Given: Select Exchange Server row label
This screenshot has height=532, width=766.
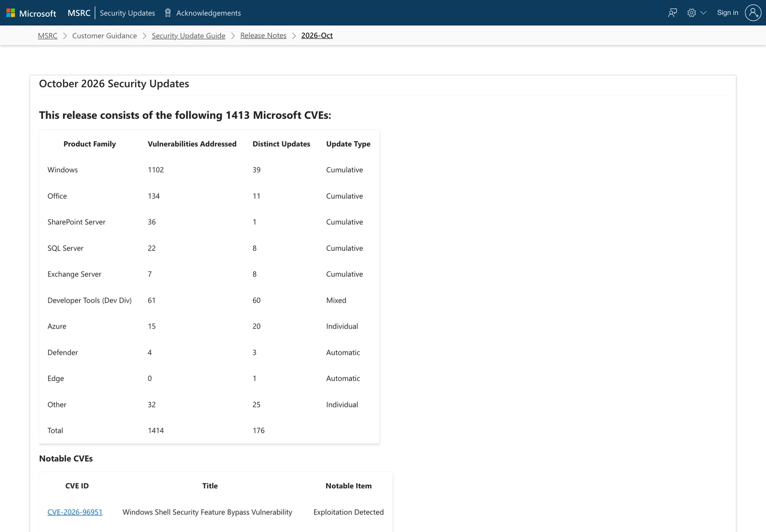Looking at the screenshot, I should [x=74, y=274].
